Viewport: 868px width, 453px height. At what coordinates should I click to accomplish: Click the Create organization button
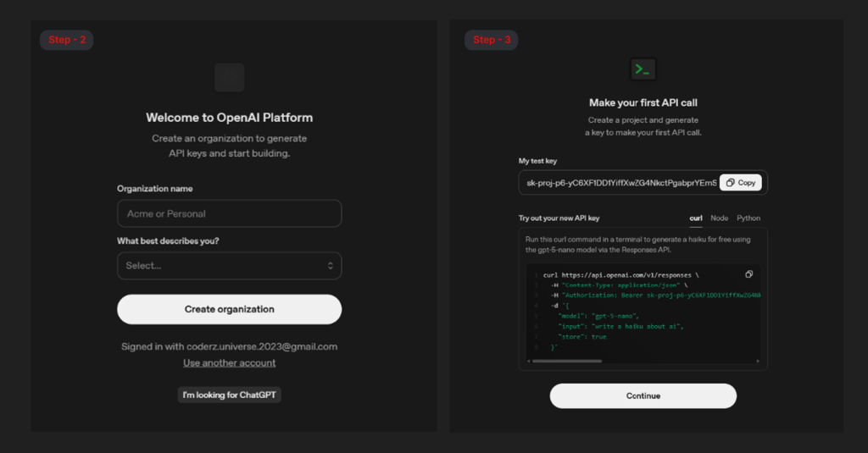[229, 309]
